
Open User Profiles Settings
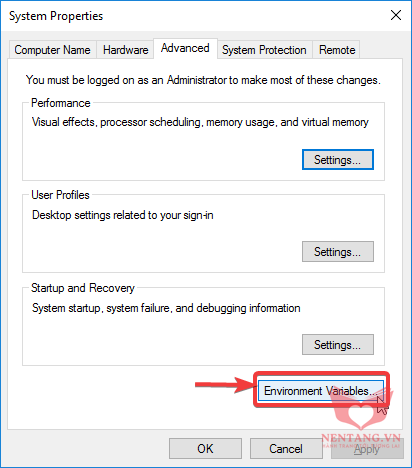point(338,252)
